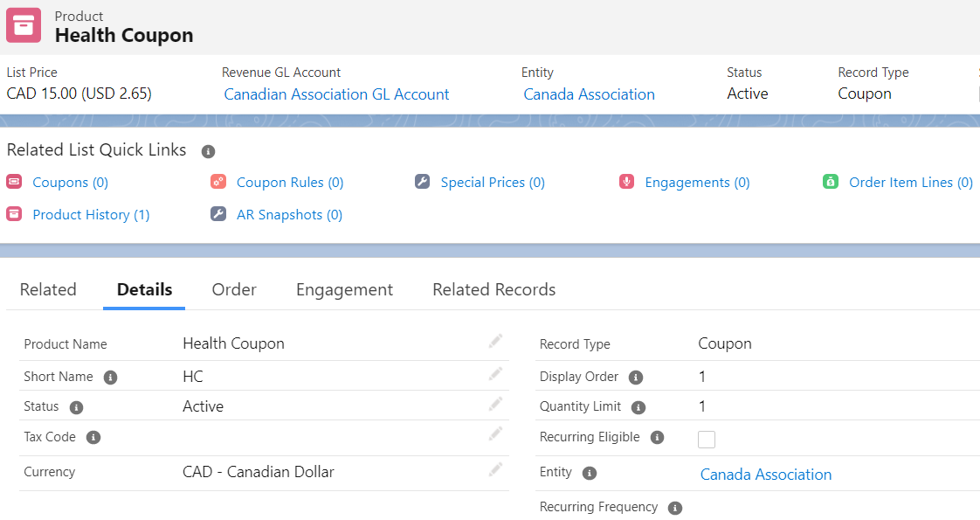This screenshot has width=980, height=520.
Task: Click the pencil icon on Tax Code row
Action: click(x=495, y=433)
